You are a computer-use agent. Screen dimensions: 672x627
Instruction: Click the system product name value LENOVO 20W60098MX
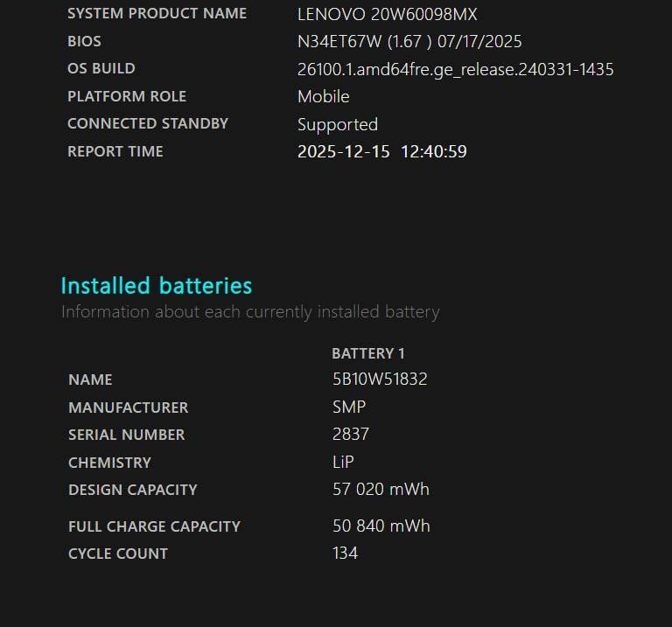388,14
